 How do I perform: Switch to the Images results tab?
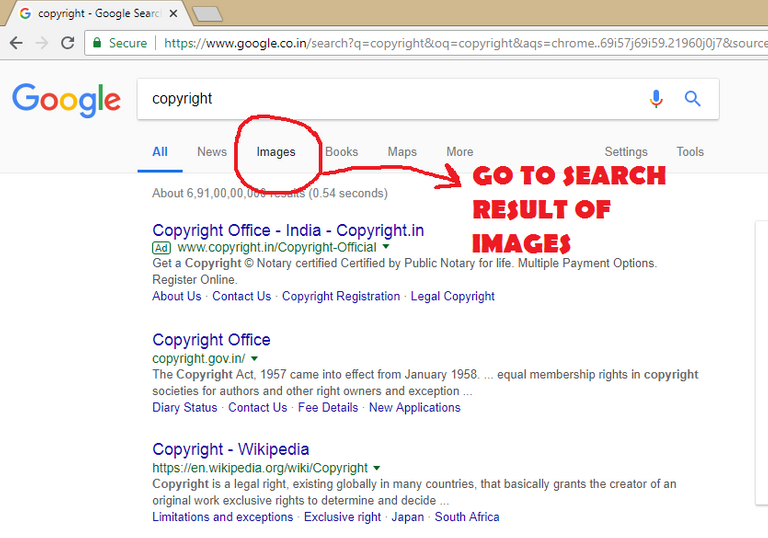click(276, 152)
